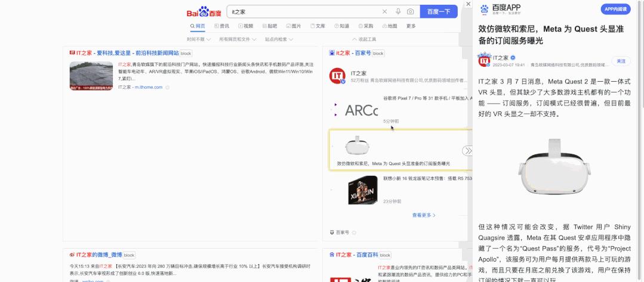644x282 pixels.
Task: Click block tag beside 微博 result
Action: coord(129,255)
